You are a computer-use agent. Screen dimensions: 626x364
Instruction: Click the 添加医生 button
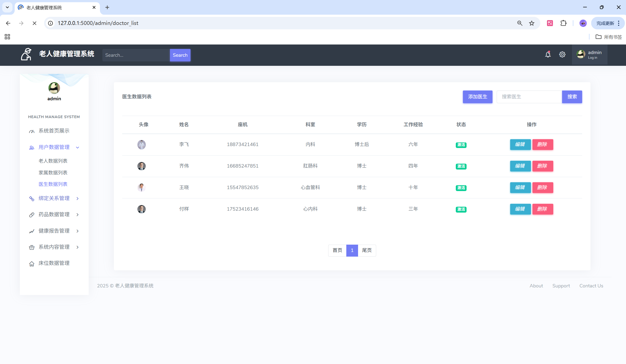(477, 97)
